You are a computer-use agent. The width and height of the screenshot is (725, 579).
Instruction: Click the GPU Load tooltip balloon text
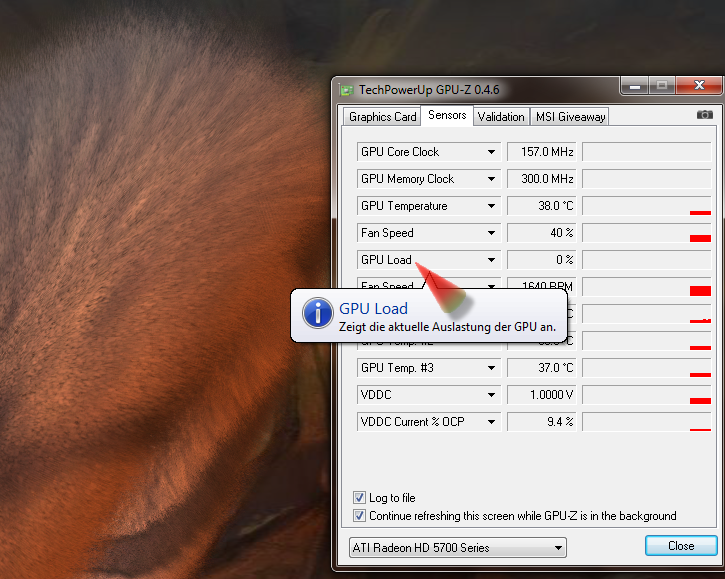447,327
